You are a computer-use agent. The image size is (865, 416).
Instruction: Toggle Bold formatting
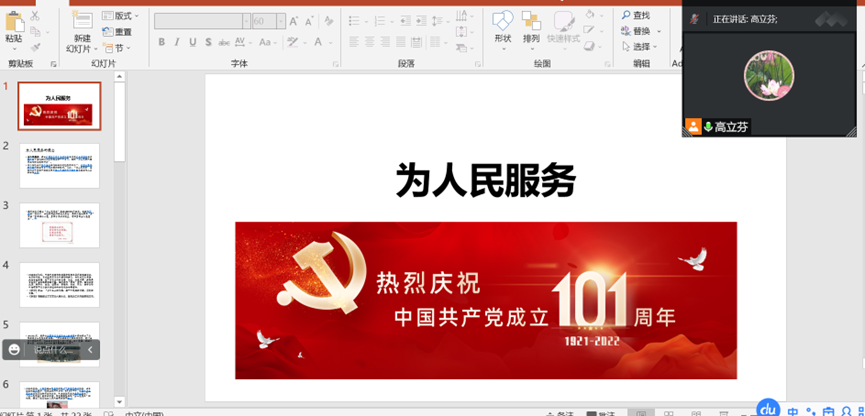point(161,42)
